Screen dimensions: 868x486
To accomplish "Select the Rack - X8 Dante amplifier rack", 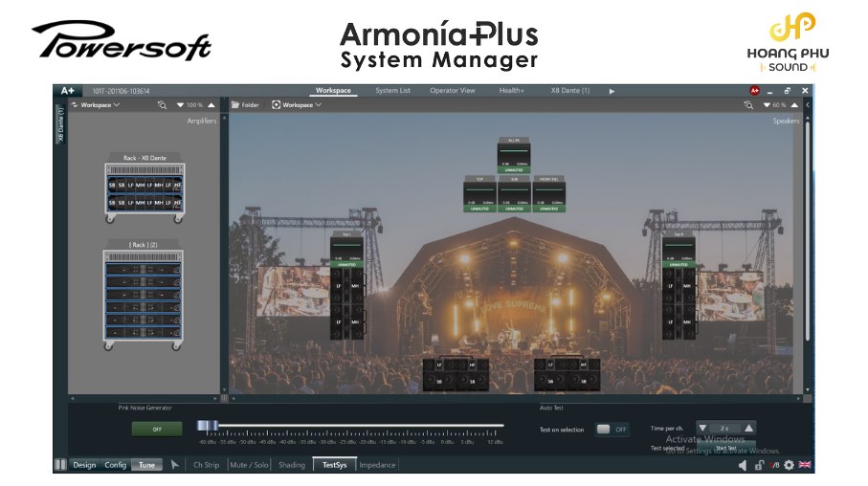I will 145,188.
